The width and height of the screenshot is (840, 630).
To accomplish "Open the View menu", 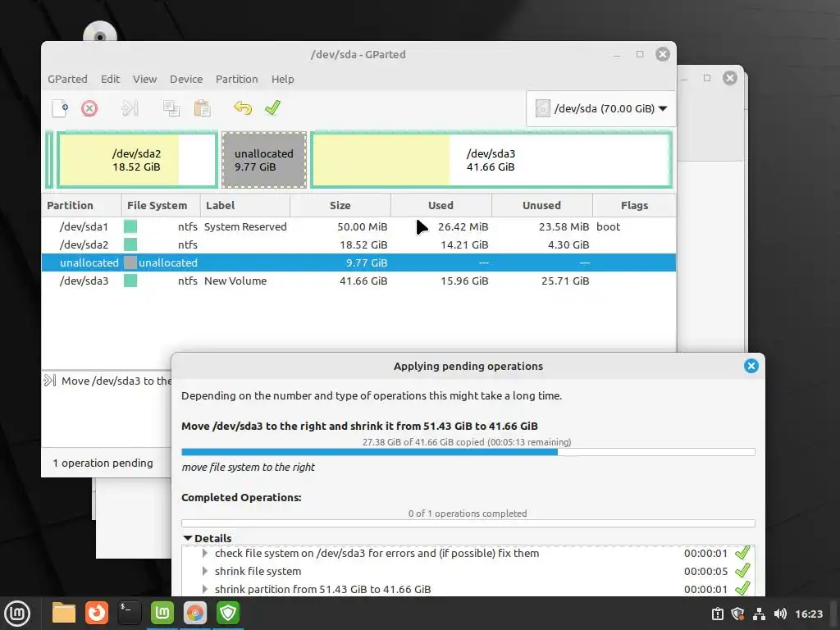I will click(144, 80).
